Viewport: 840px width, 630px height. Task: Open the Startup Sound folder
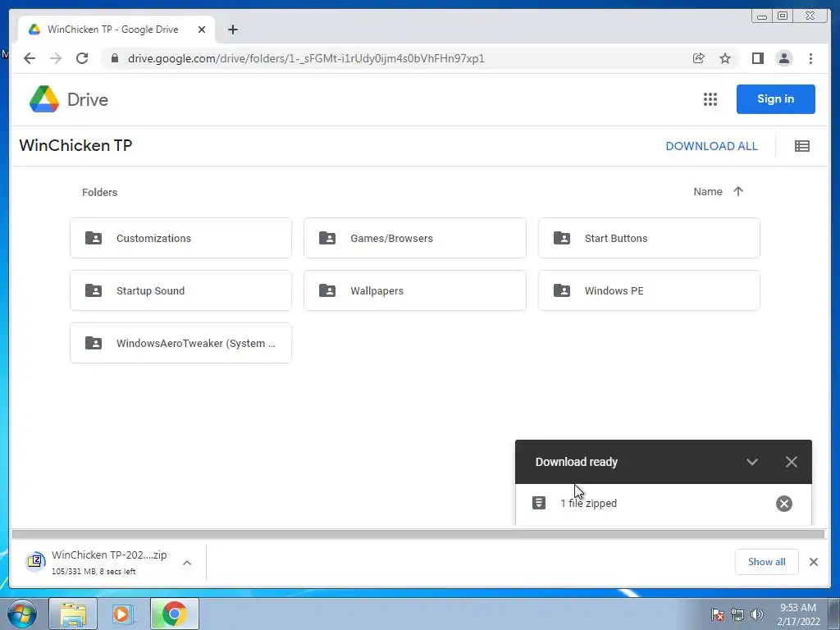(x=181, y=290)
